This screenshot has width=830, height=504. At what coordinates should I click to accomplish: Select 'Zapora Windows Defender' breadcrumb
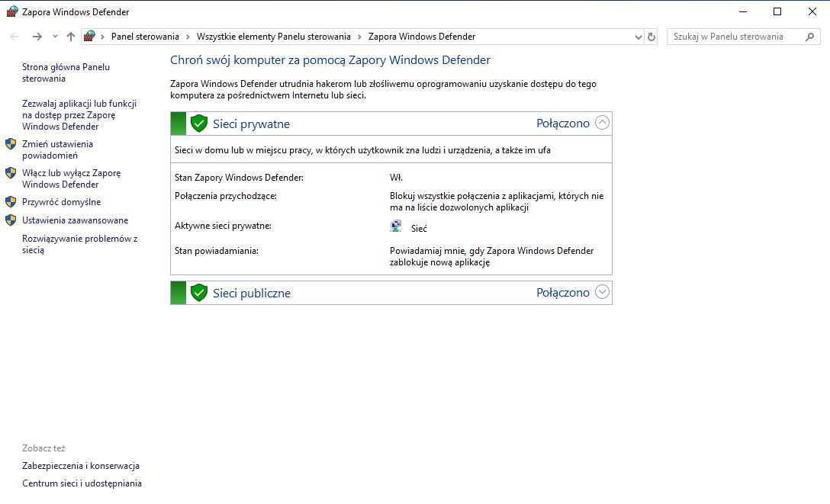[422, 37]
